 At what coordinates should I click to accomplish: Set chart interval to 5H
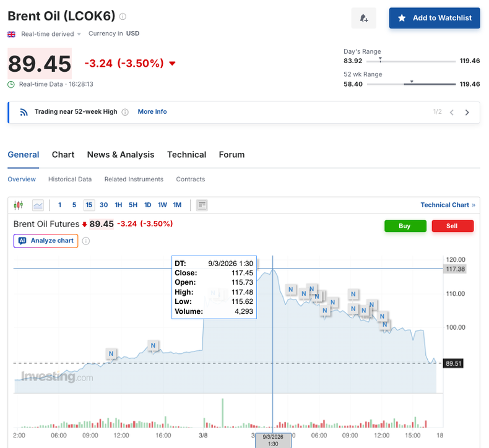(x=133, y=205)
